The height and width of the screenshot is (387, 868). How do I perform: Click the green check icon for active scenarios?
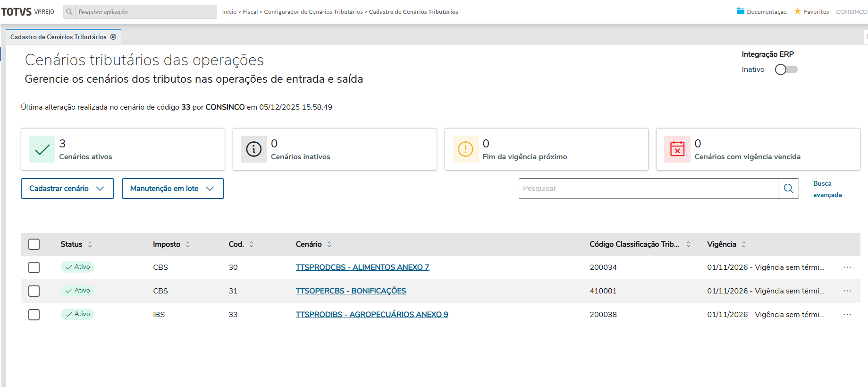pos(42,149)
